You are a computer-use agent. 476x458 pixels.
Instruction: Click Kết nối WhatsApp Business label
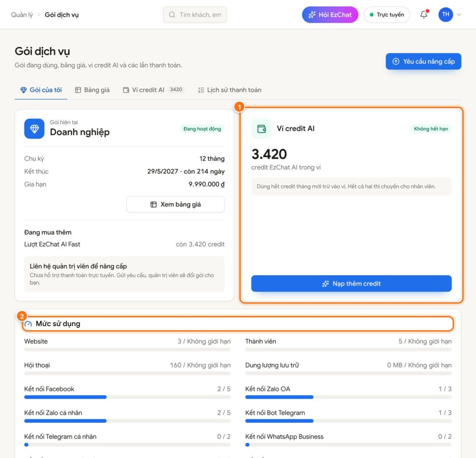tap(284, 437)
